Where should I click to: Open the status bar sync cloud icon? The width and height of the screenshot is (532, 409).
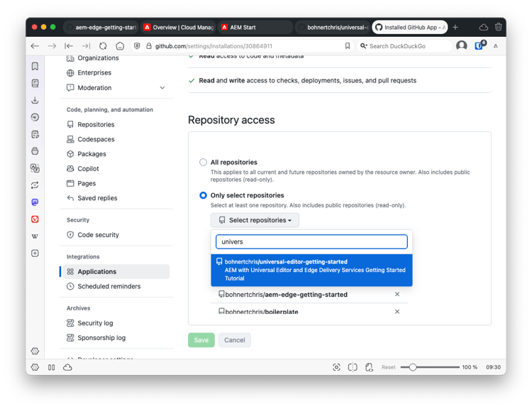(x=67, y=367)
